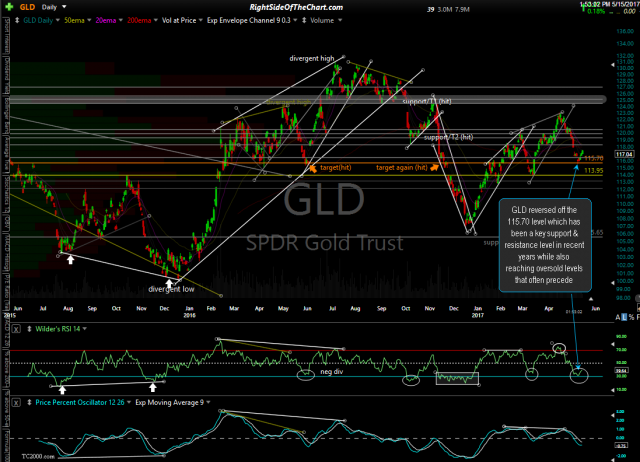Click the Jan 2016 date axis label
Screen dimensions: 640x462
(189, 312)
